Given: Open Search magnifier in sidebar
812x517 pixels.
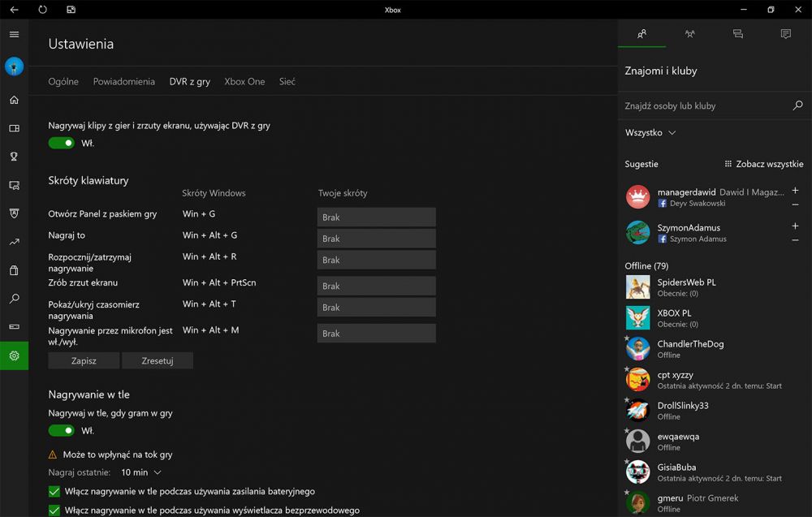Looking at the screenshot, I should [14, 299].
